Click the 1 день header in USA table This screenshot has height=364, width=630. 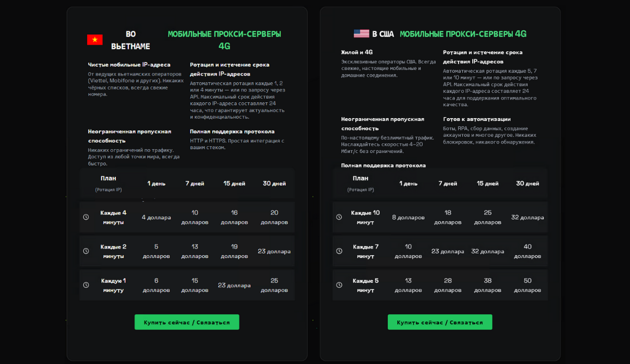408,183
